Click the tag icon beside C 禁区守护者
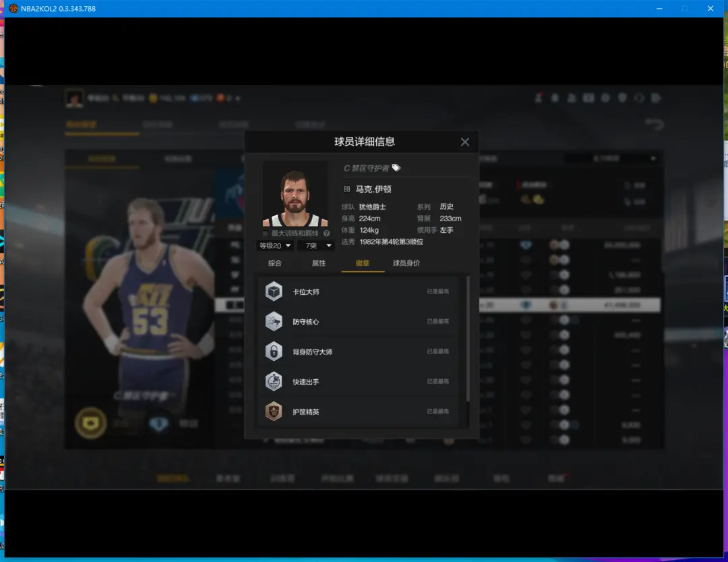The width and height of the screenshot is (728, 562). click(x=396, y=168)
